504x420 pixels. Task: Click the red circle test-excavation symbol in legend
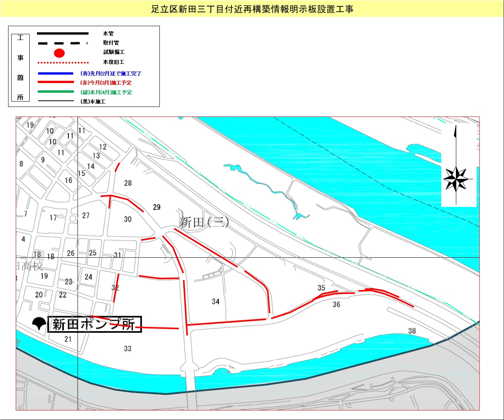pyautogui.click(x=59, y=53)
